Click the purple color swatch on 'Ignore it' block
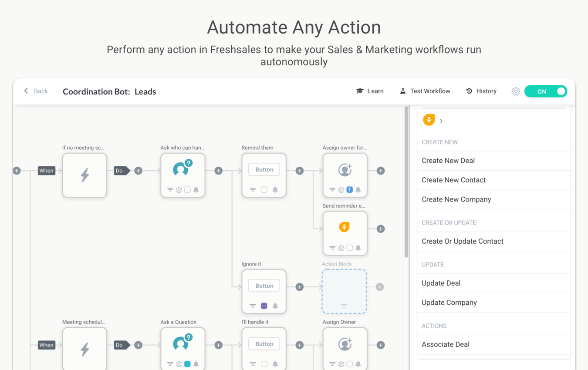The width and height of the screenshot is (588, 370). 264,306
